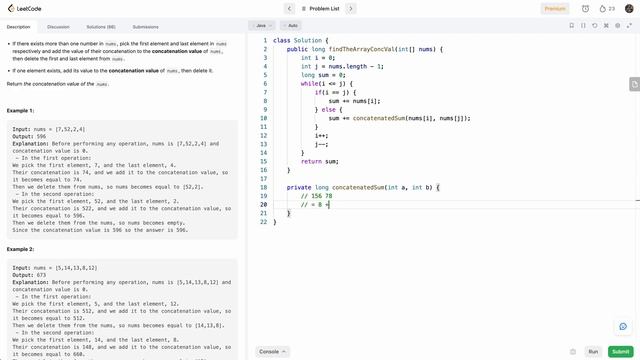Screen dimensions: 640x360
Task: Click 'Input: nums = [5,14,13,8,12]' text
Action: [x=55, y=268]
